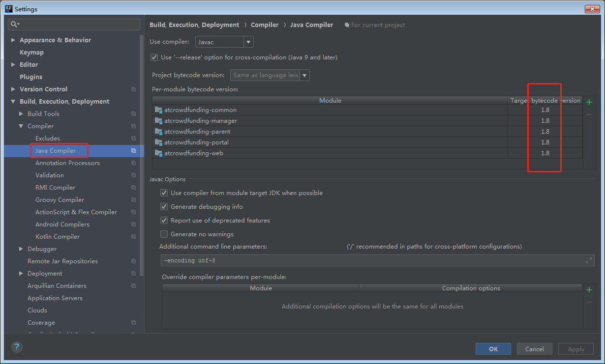This screenshot has height=364, width=605.
Task: Collapse the Compiler tree node
Action: (x=21, y=126)
